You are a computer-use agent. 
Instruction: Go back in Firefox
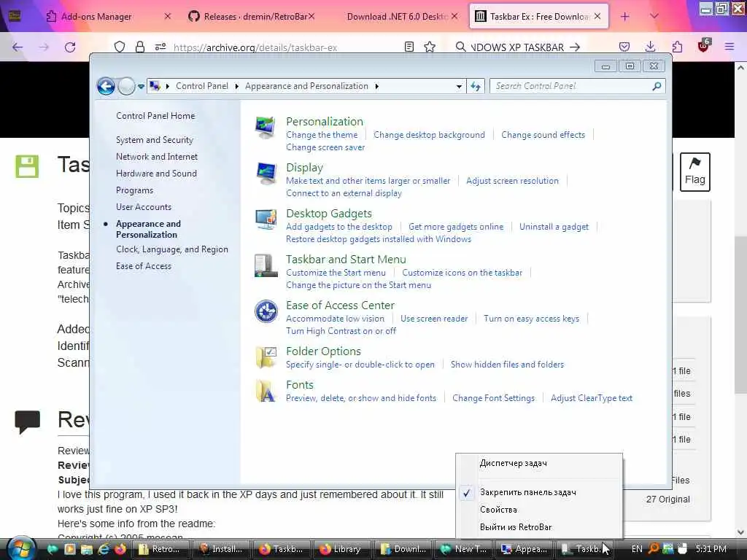point(18,47)
